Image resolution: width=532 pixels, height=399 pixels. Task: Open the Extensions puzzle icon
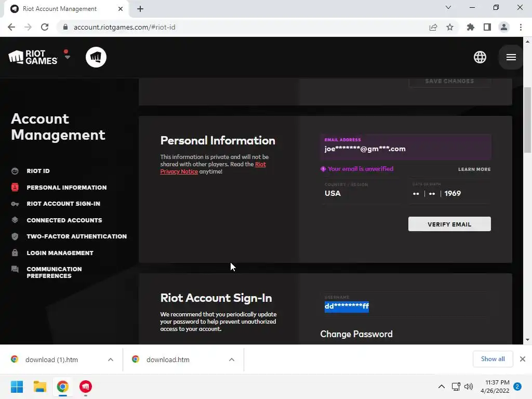[x=471, y=27]
